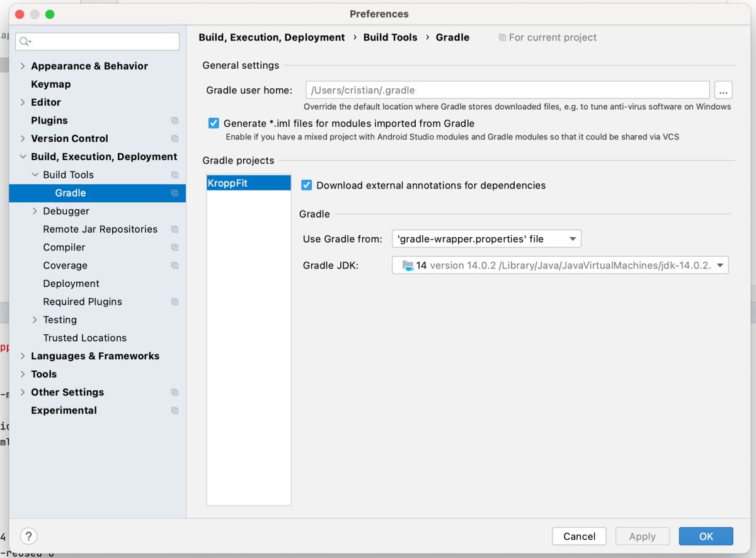Expand the Version Control section

pyautogui.click(x=23, y=139)
